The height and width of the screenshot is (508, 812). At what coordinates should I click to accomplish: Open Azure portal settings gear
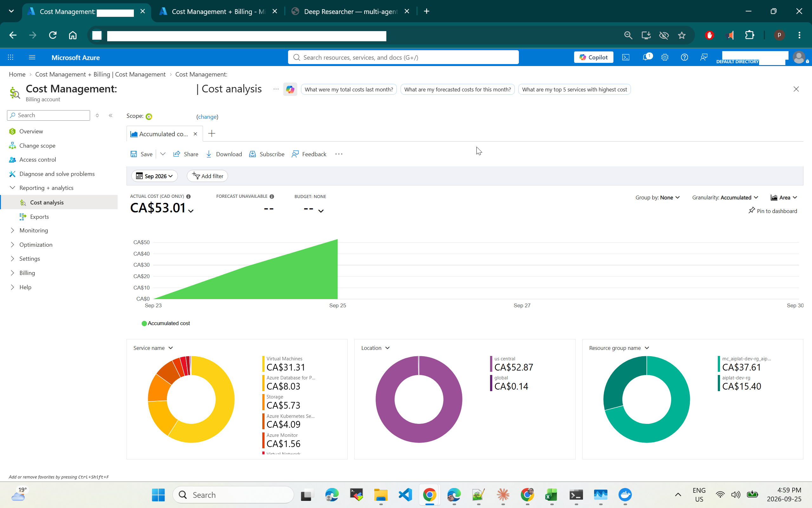point(665,57)
